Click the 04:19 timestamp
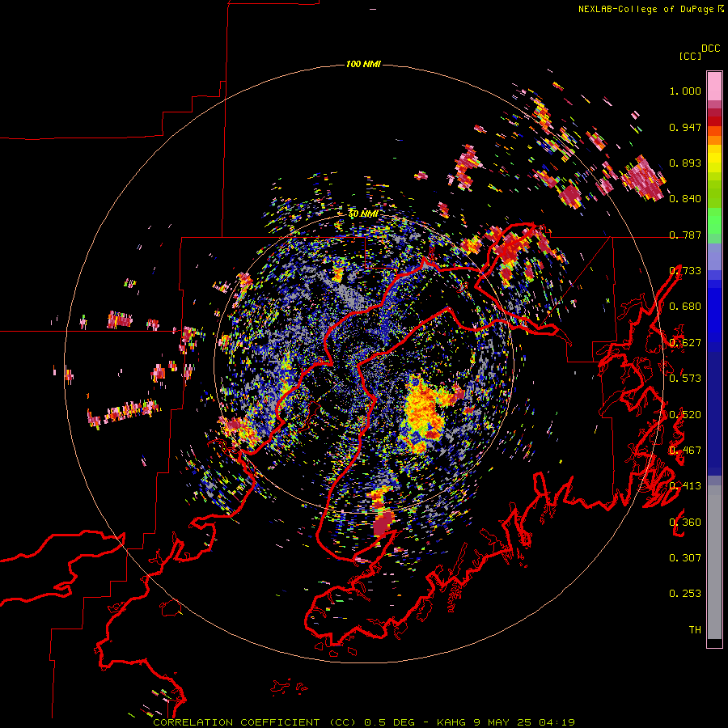This screenshot has height=728, width=728. (557, 722)
